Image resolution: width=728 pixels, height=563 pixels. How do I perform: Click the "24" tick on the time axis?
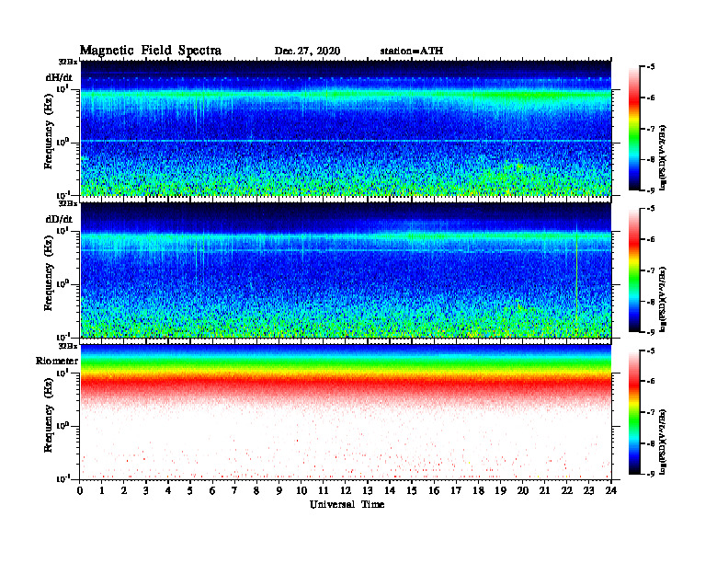[611, 491]
